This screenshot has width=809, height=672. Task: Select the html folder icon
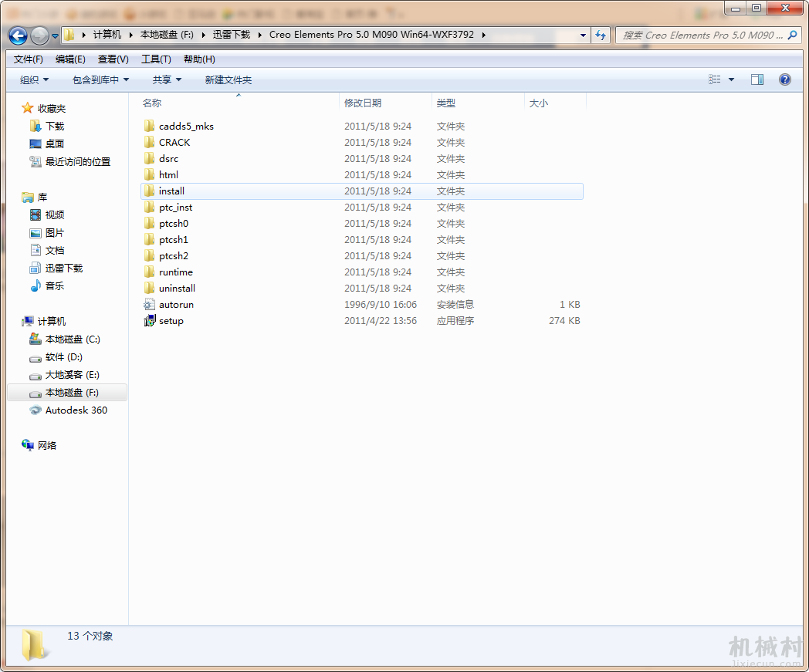[x=149, y=174]
